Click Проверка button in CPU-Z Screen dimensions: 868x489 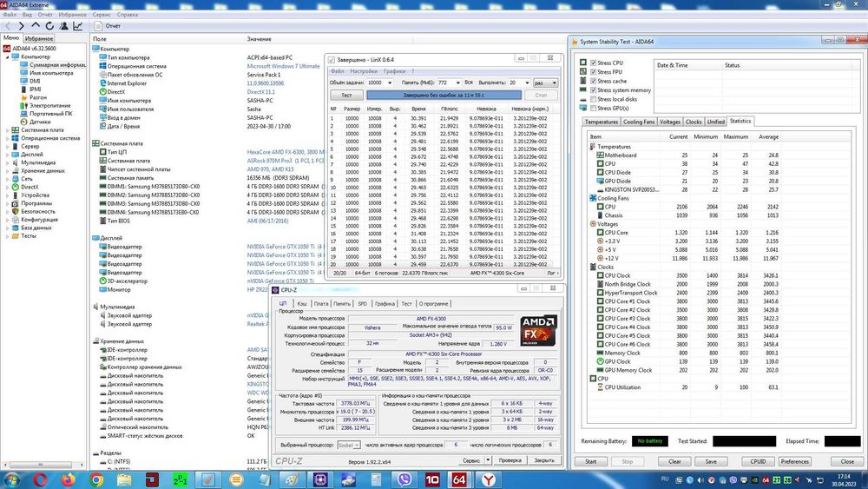510,460
